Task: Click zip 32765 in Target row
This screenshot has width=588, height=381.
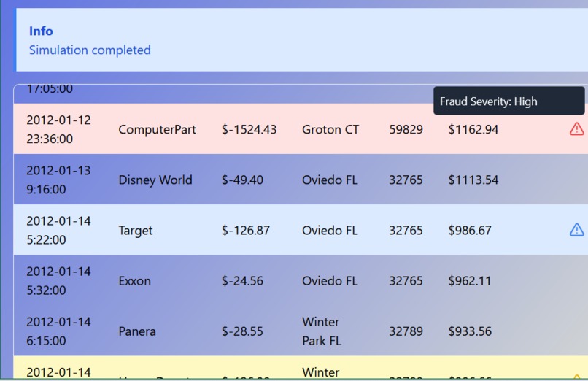Action: [x=406, y=230]
